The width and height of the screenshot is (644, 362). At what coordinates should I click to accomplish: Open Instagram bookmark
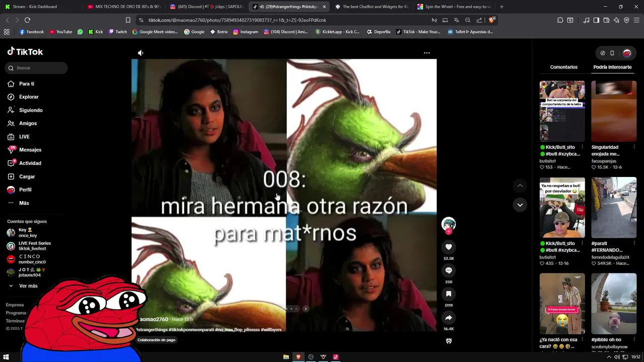[245, 32]
